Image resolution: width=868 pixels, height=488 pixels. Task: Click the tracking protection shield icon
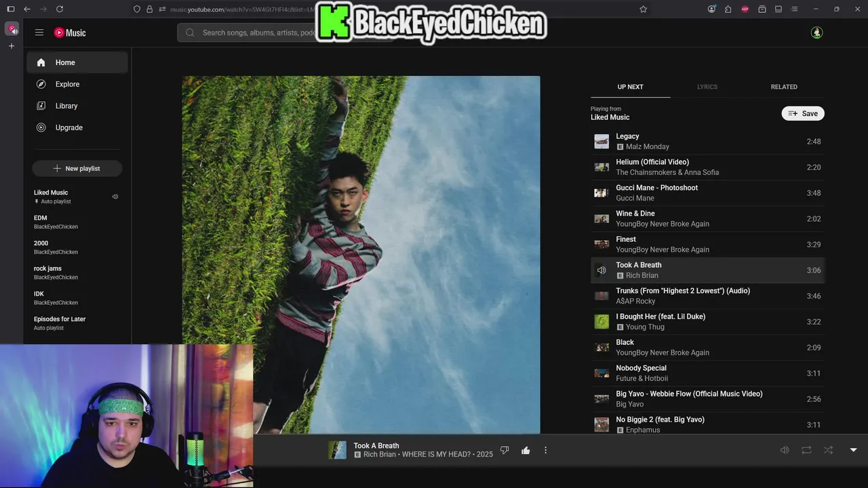click(x=137, y=9)
